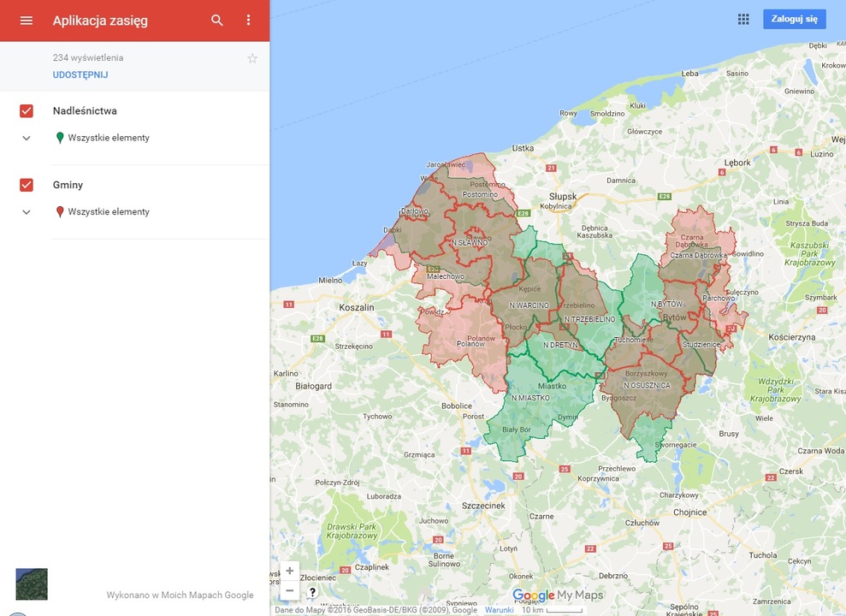This screenshot has width=846, height=616.
Task: Click the map title Aplikacja zasięg
Action: tap(100, 21)
